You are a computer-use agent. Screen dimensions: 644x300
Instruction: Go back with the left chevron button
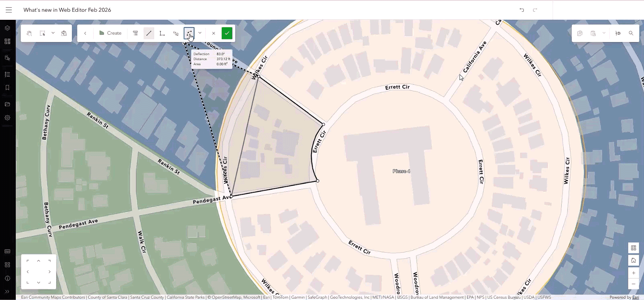coord(85,33)
